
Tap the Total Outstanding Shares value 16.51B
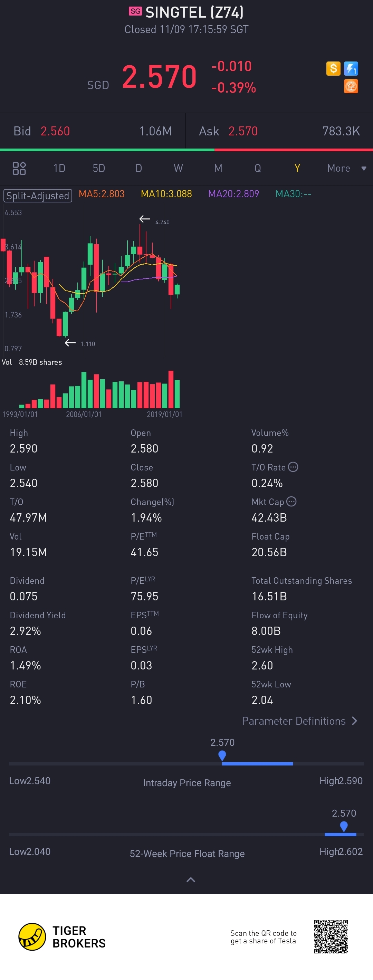269,597
